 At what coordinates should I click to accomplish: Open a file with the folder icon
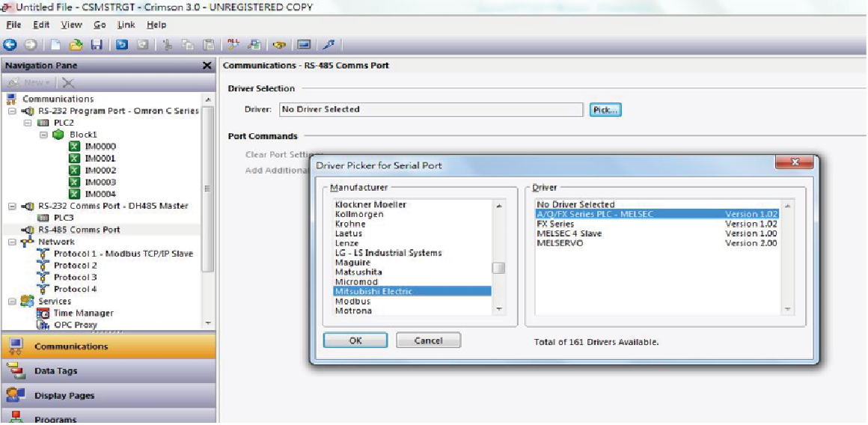(76, 45)
